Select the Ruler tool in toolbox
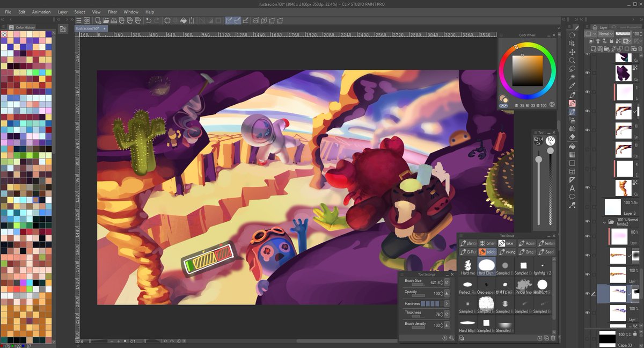 point(572,179)
